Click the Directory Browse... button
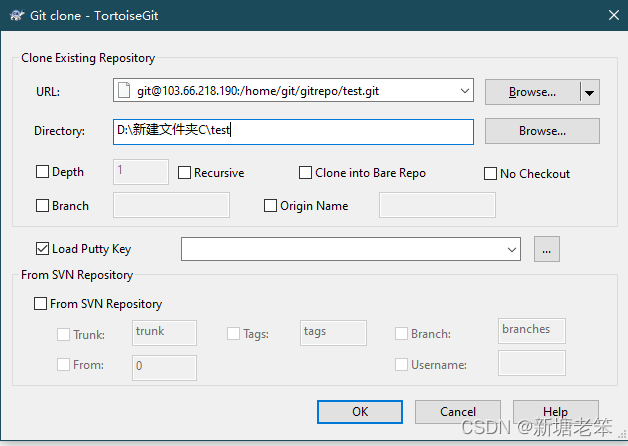 click(542, 131)
